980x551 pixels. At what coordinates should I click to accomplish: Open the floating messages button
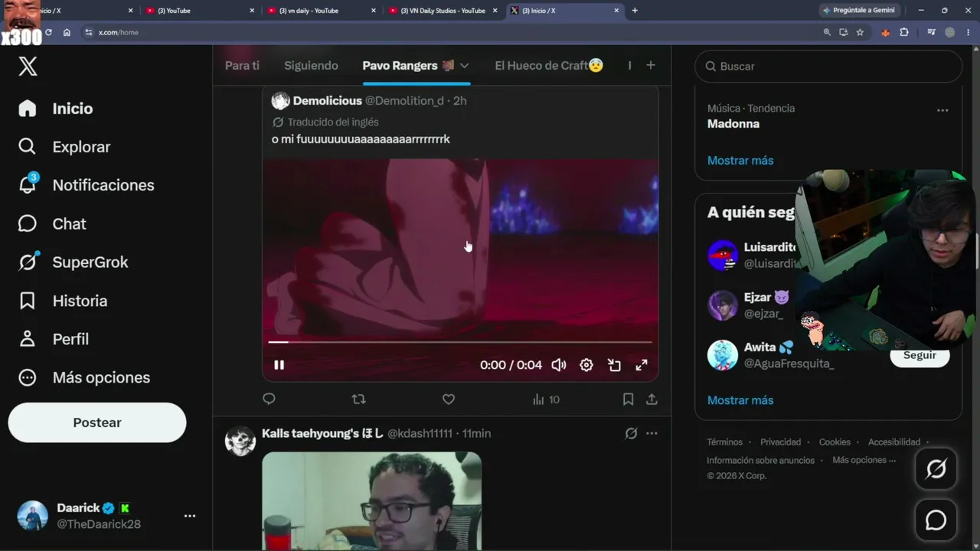(x=936, y=520)
